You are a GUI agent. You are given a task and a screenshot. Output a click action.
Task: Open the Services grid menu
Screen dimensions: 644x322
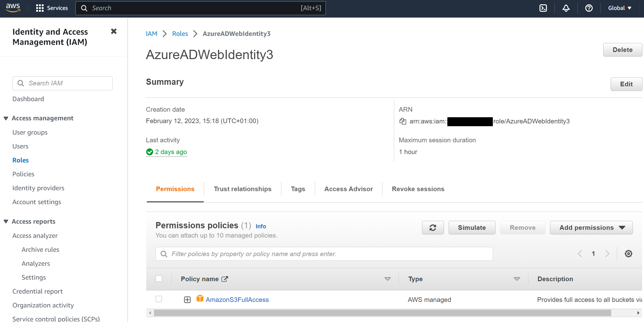(52, 8)
